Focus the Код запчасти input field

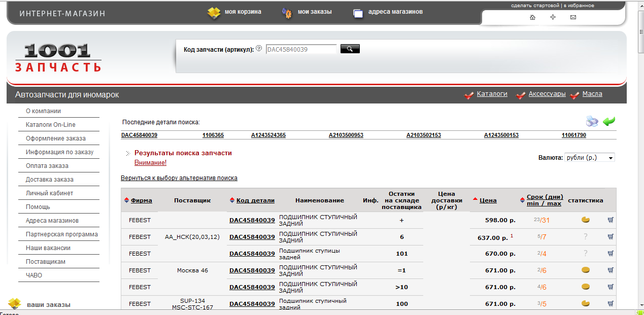pos(301,49)
